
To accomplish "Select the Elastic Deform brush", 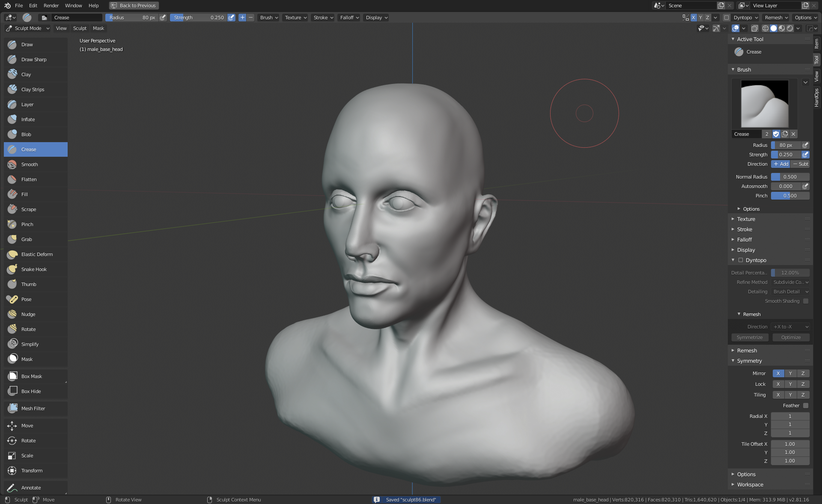I will point(37,254).
